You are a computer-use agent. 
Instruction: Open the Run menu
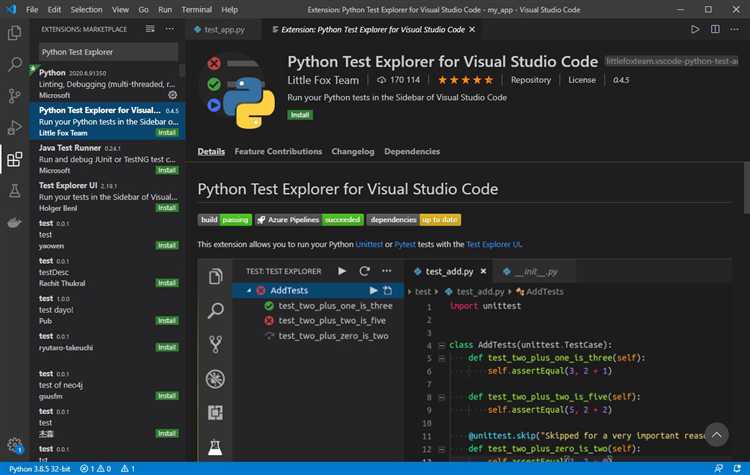click(x=165, y=10)
